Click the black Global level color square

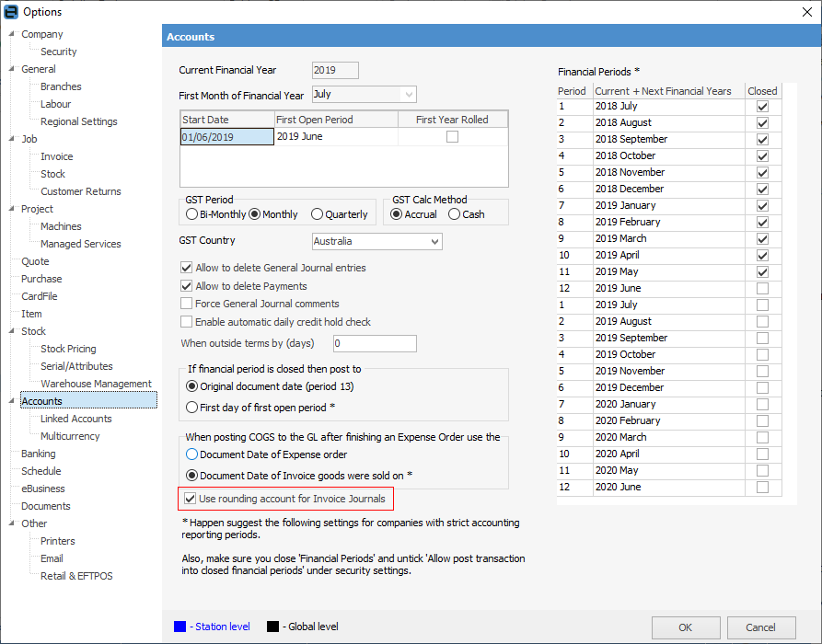coord(272,627)
